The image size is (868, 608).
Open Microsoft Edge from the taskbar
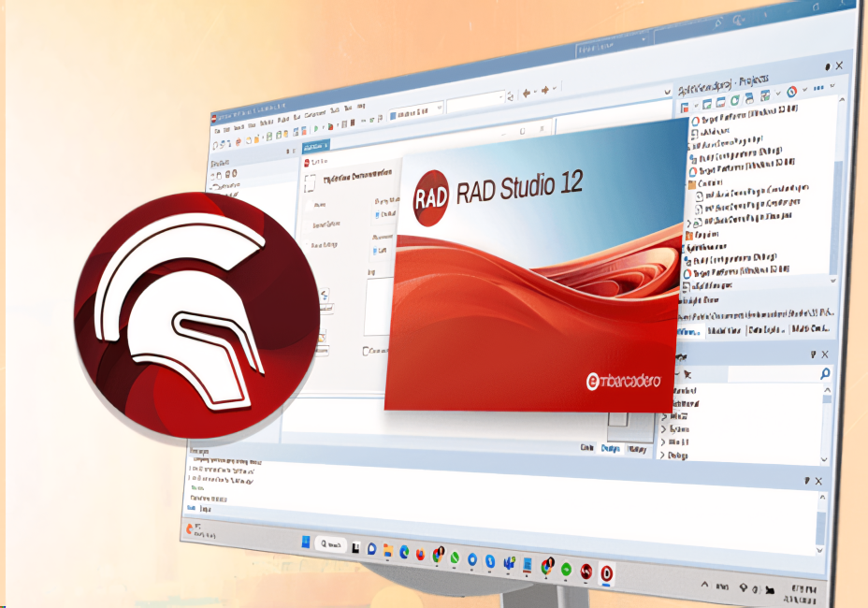pos(404,552)
